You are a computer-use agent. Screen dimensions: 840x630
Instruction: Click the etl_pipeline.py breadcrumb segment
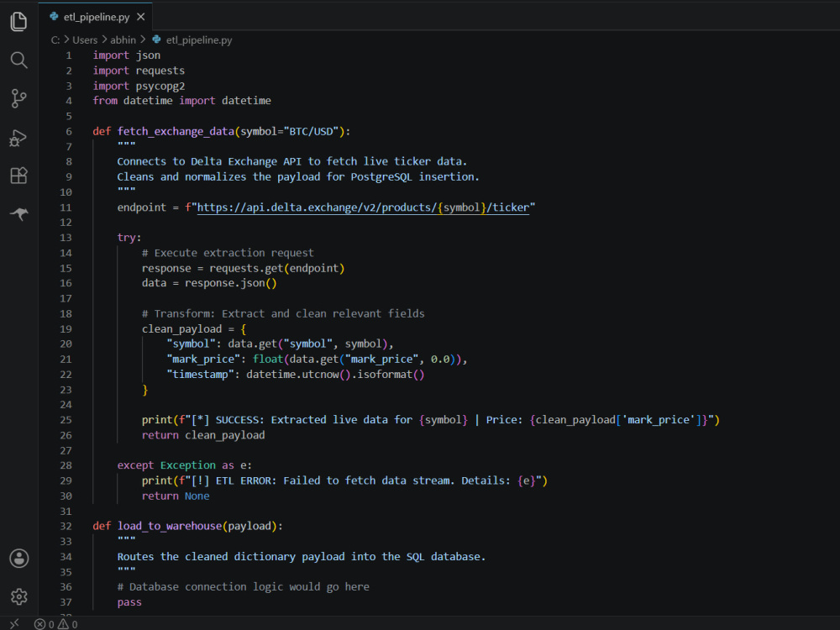tap(199, 40)
